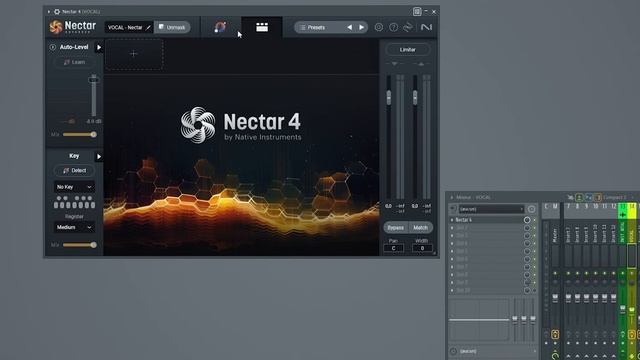
Task: Click the Match gain button
Action: [x=420, y=227]
